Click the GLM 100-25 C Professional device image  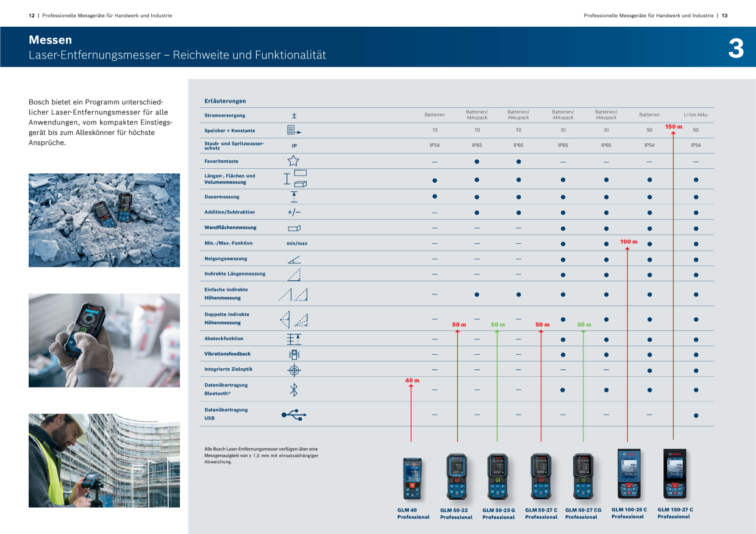(x=629, y=474)
